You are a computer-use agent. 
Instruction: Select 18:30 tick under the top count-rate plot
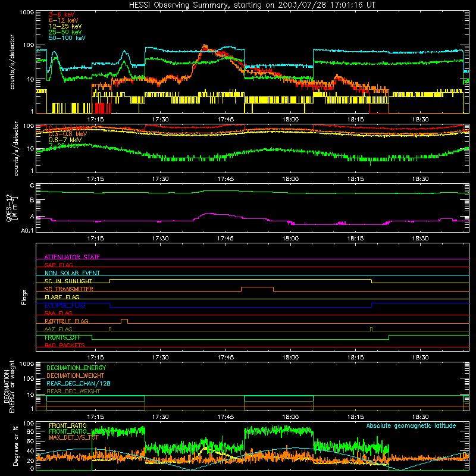click(421, 120)
